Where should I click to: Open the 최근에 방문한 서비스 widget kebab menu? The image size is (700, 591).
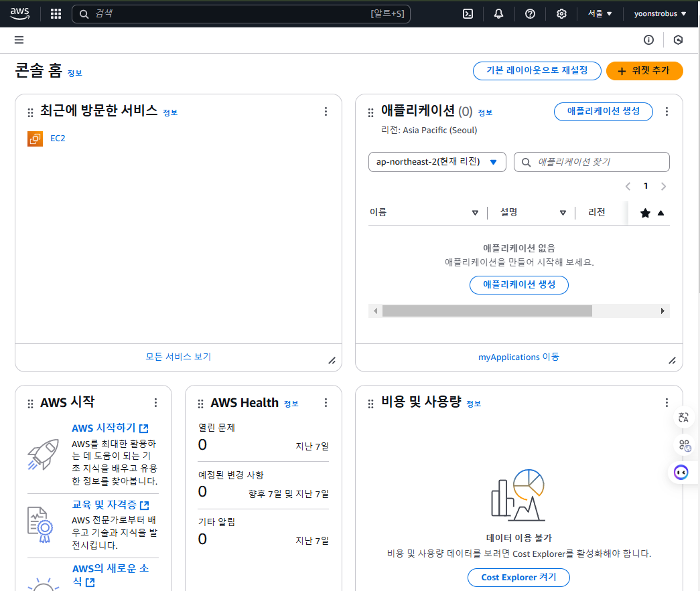(x=326, y=112)
